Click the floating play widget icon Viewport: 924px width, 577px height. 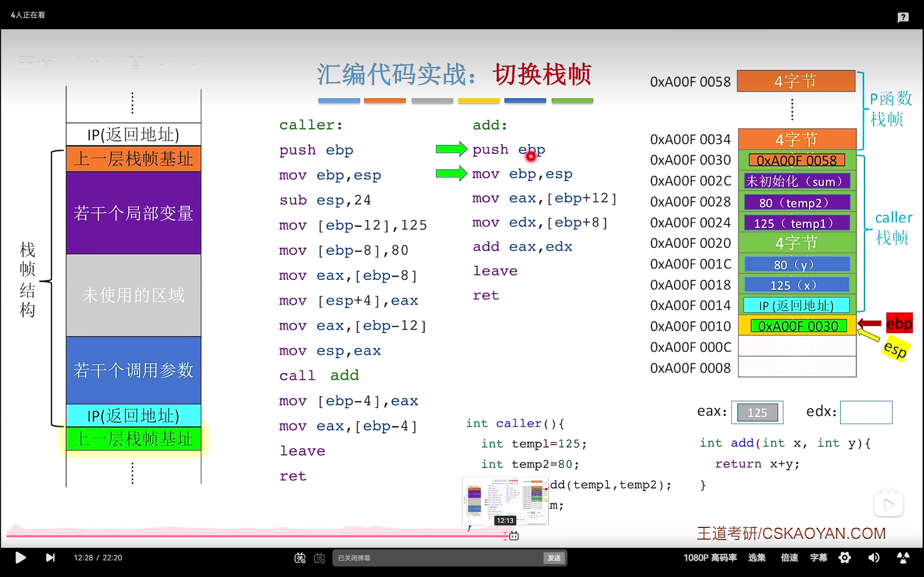pyautogui.click(x=888, y=505)
